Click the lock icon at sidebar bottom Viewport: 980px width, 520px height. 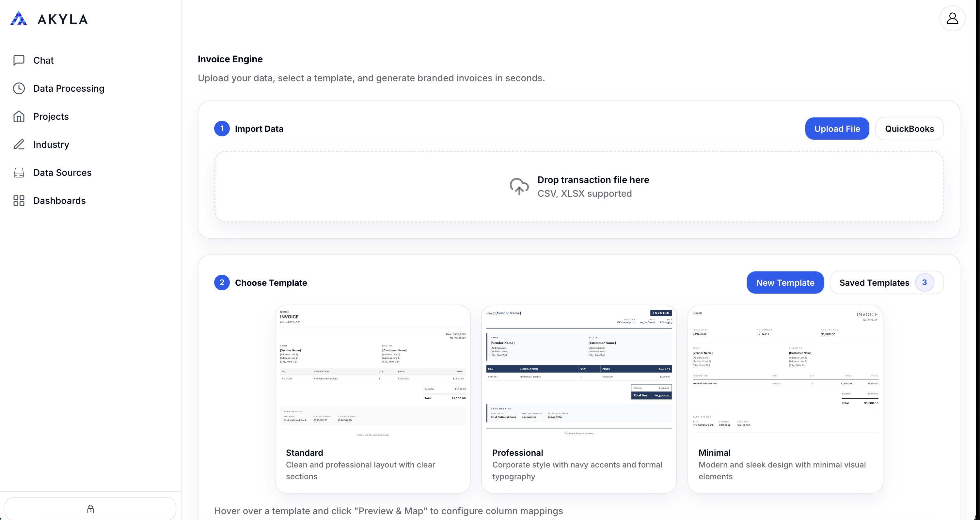point(90,509)
